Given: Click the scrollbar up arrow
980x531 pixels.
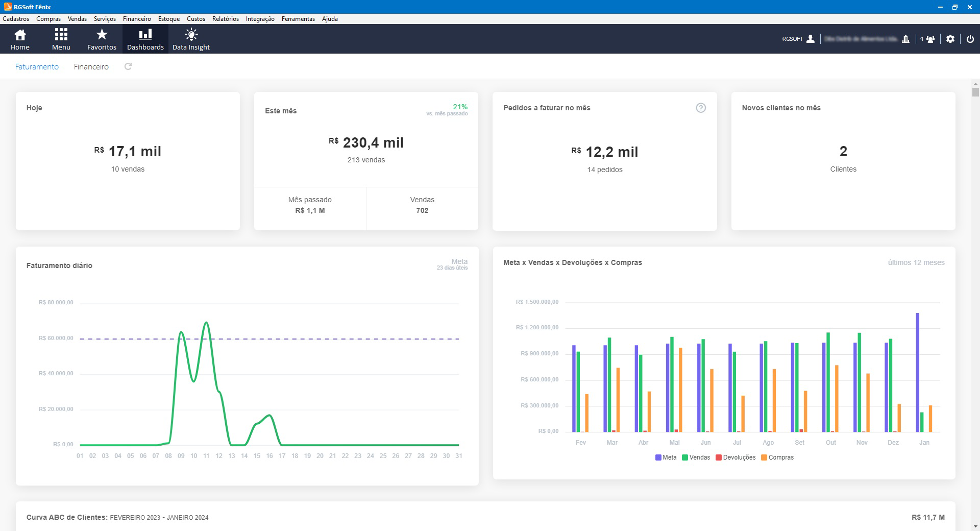Looking at the screenshot, I should (x=975, y=84).
